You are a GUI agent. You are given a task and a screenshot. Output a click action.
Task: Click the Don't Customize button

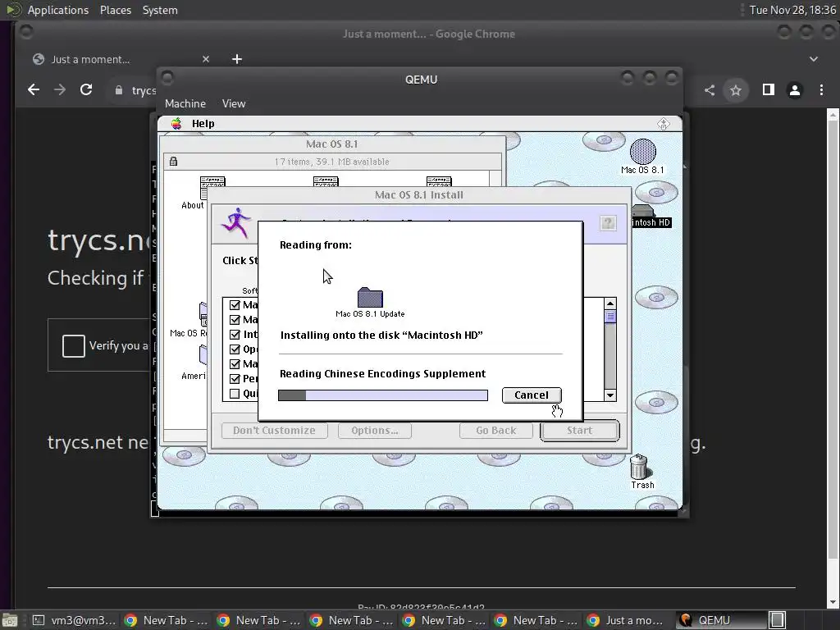click(274, 430)
